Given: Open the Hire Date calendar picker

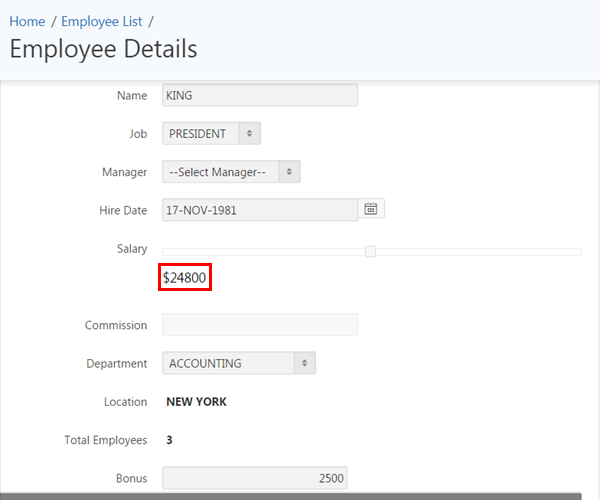Looking at the screenshot, I should 371,209.
